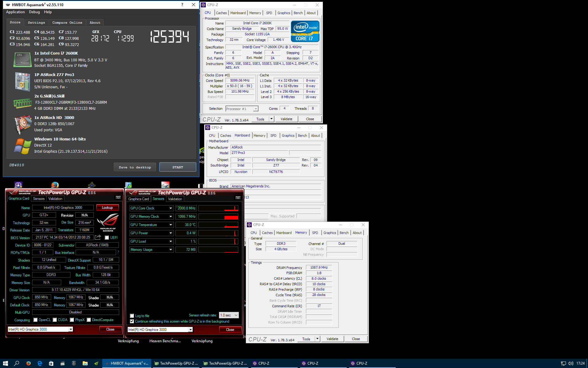The height and width of the screenshot is (368, 588).
Task: Uncheck Continue refreshing in background option
Action: [132, 321]
